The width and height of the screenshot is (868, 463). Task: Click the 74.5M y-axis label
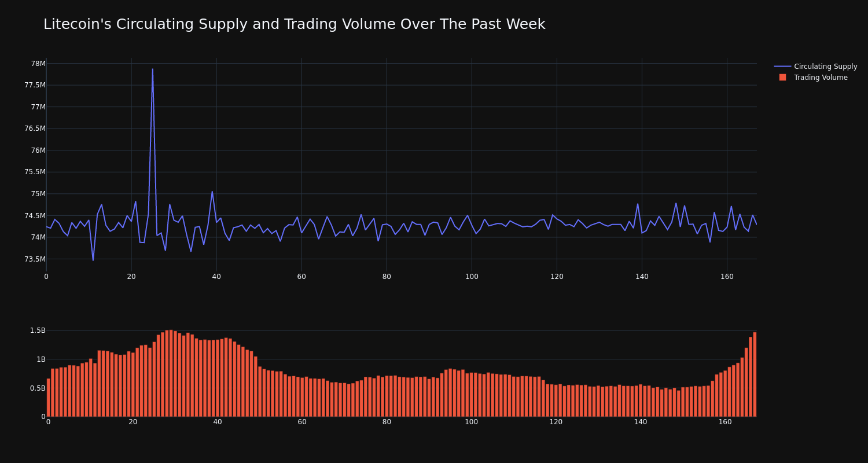coord(35,215)
